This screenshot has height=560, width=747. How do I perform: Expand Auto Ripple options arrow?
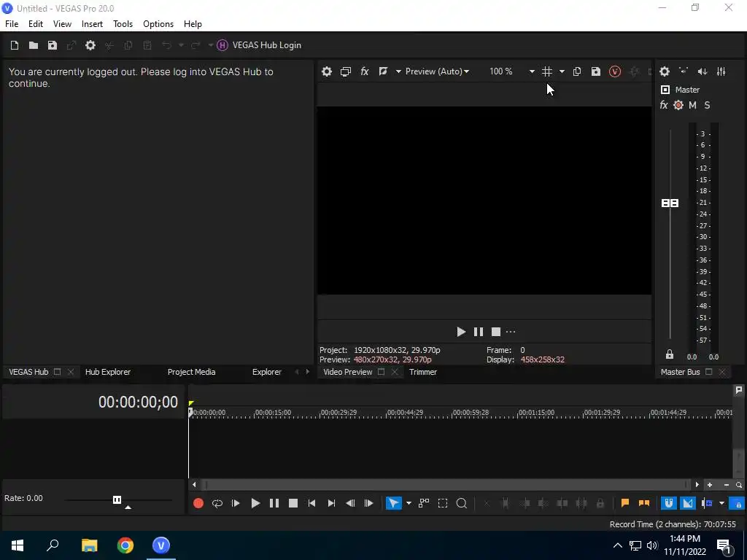[721, 503]
